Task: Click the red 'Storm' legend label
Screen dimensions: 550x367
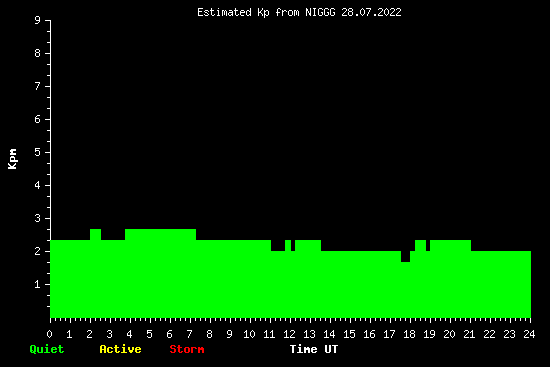Action: (187, 349)
